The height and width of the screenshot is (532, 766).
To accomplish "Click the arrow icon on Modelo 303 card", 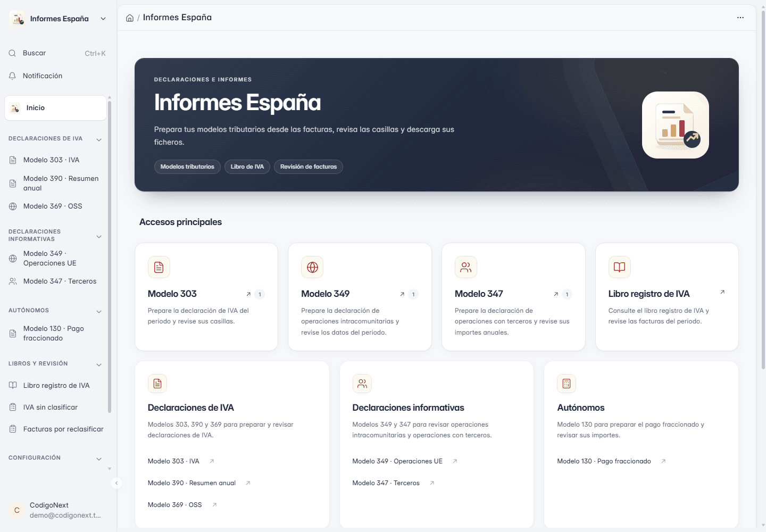I will pos(248,294).
